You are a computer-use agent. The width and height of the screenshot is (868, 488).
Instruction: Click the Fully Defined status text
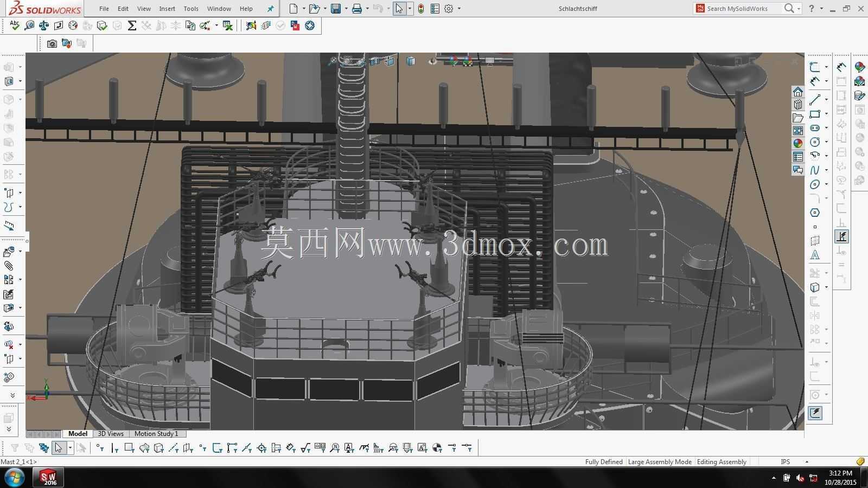point(604,462)
